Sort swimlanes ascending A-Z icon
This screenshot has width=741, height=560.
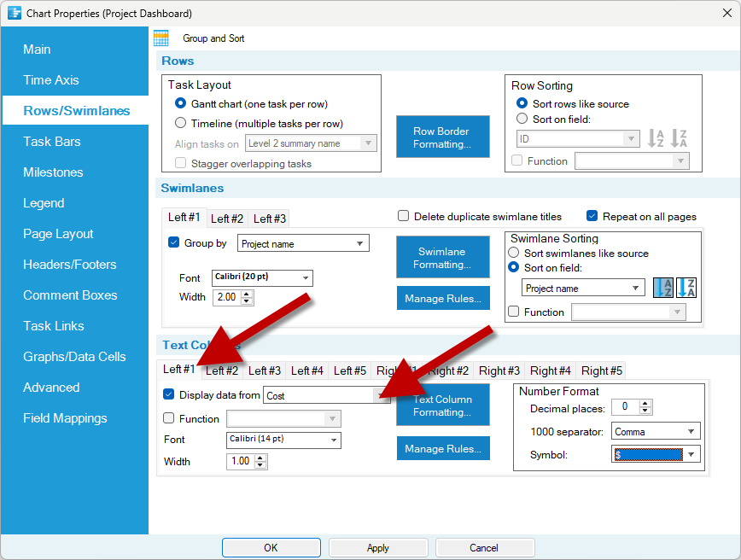(x=663, y=288)
